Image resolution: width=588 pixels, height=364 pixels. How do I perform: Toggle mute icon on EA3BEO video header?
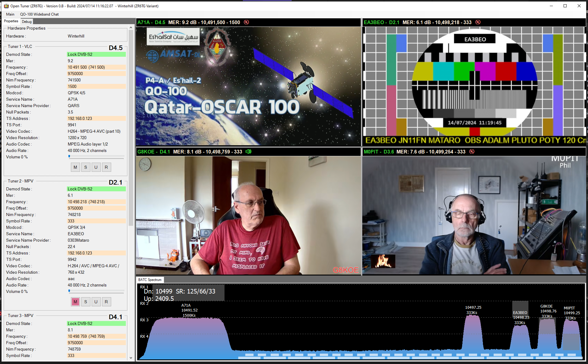478,22
